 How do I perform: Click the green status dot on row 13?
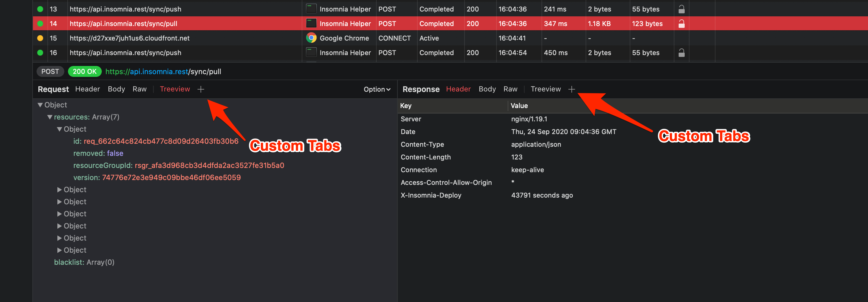(40, 9)
